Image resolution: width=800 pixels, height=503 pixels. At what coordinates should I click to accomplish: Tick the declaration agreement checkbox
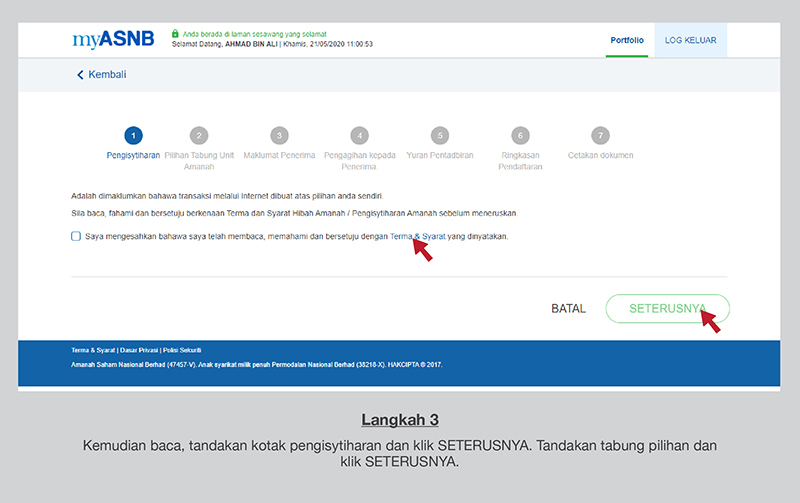76,236
